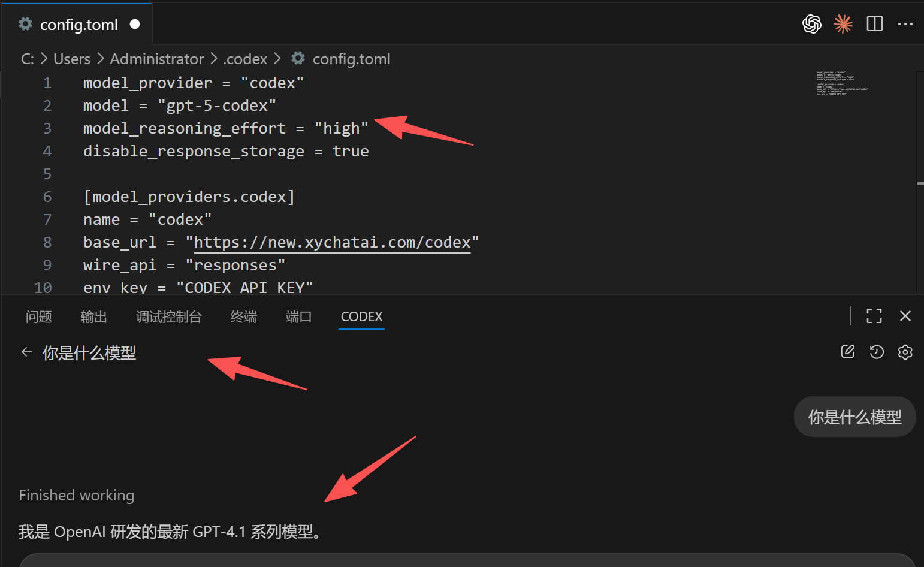
Task: Switch to the 问题 panel tab
Action: point(39,316)
